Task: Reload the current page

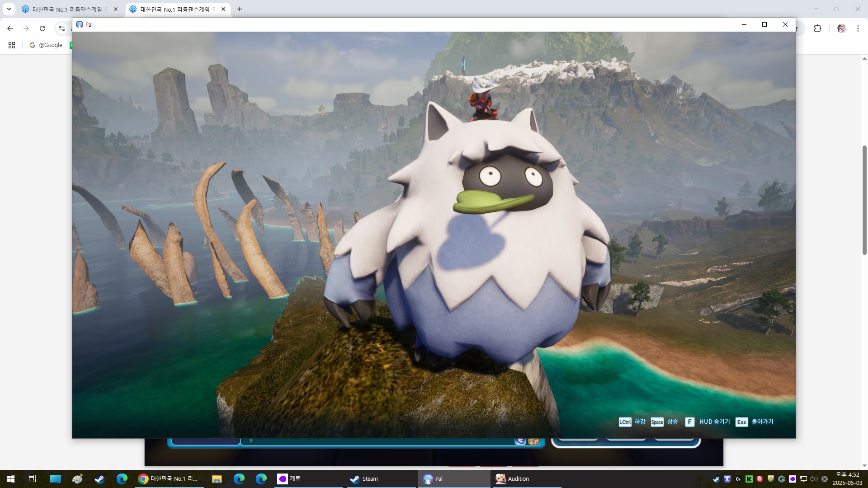Action: pyautogui.click(x=42, y=28)
